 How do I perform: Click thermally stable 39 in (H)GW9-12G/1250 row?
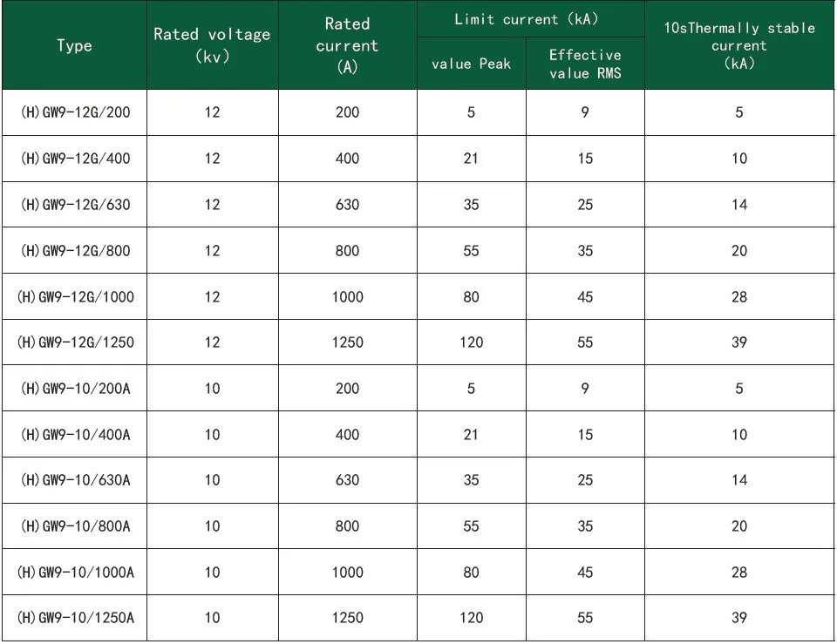point(739,343)
